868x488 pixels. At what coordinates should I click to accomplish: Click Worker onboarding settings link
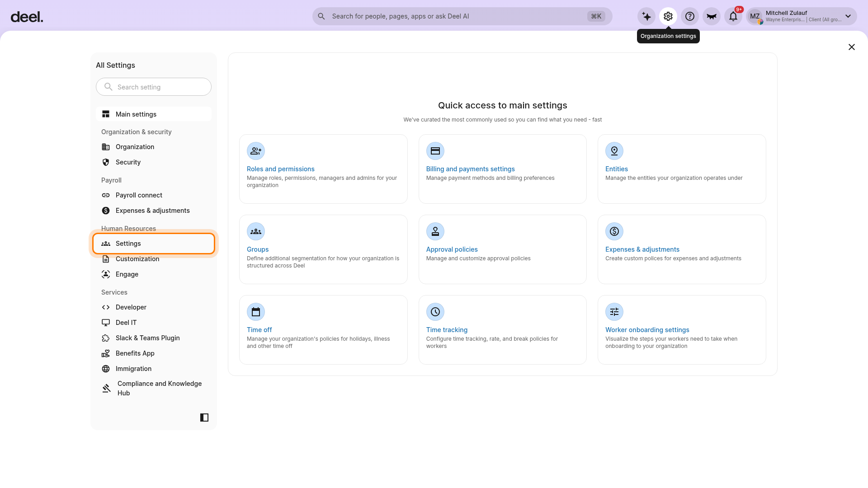click(x=647, y=330)
